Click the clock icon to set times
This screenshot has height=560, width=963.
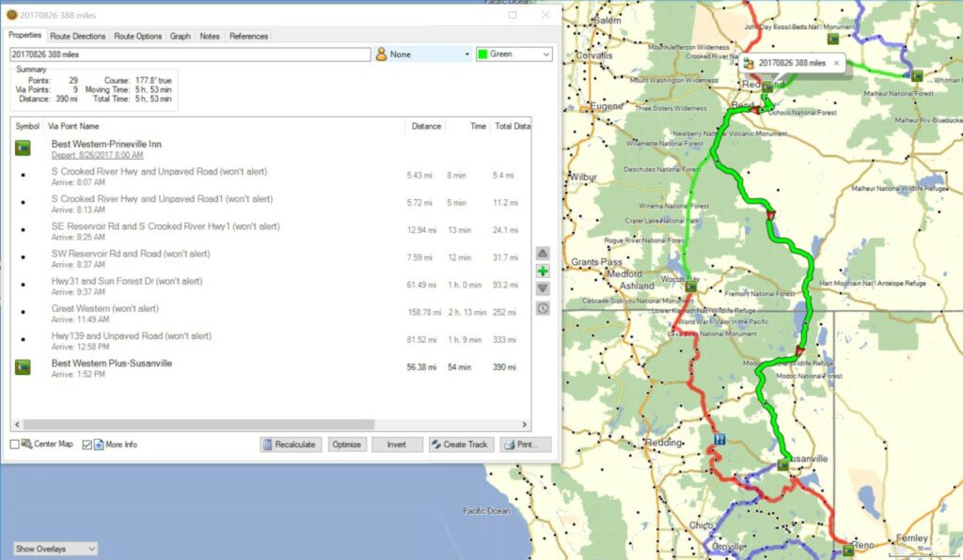click(543, 308)
